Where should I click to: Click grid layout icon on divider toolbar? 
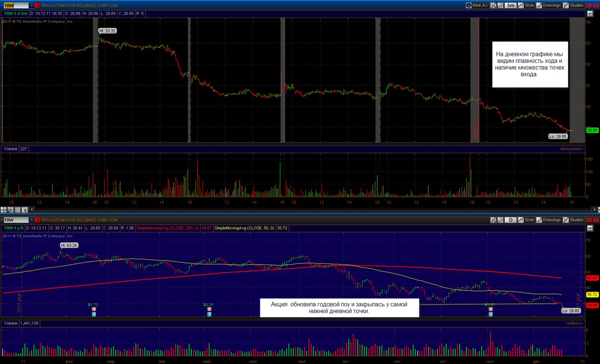point(3,209)
